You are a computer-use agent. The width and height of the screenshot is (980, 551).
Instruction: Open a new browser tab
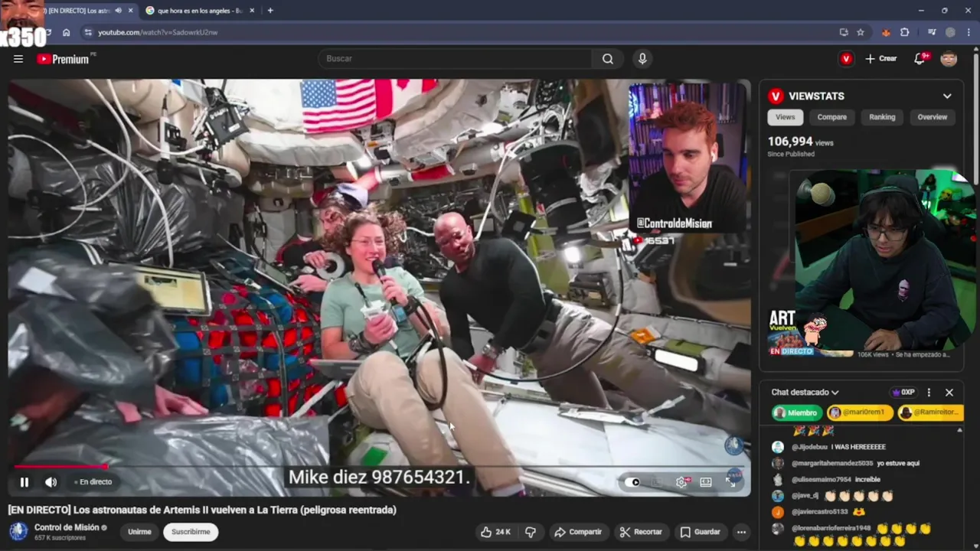tap(270, 11)
